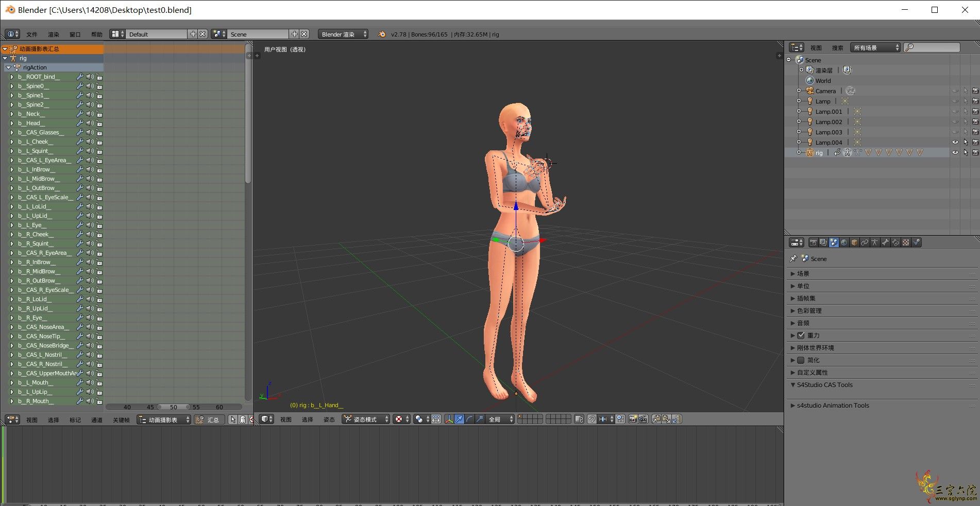Toggle the lock icon on b__Head__ channel
This screenshot has width=980, height=506.
point(99,123)
